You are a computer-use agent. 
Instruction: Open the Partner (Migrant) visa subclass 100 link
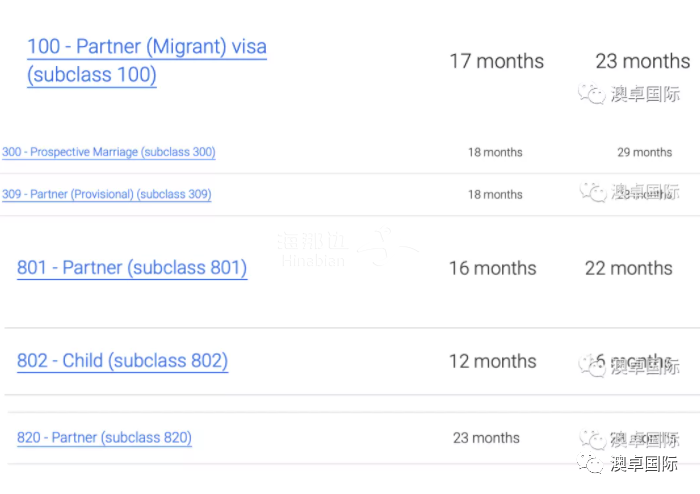146,48
